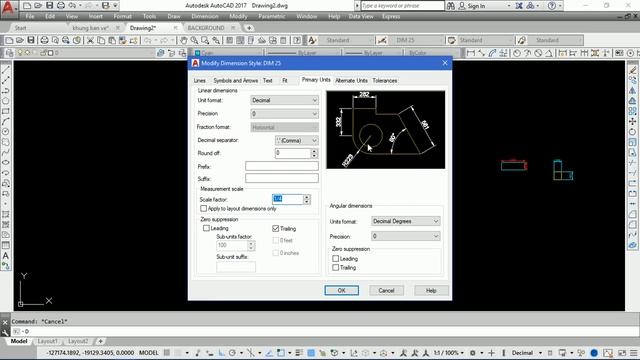
Task: Open the linear Precision dropdown
Action: click(284, 113)
